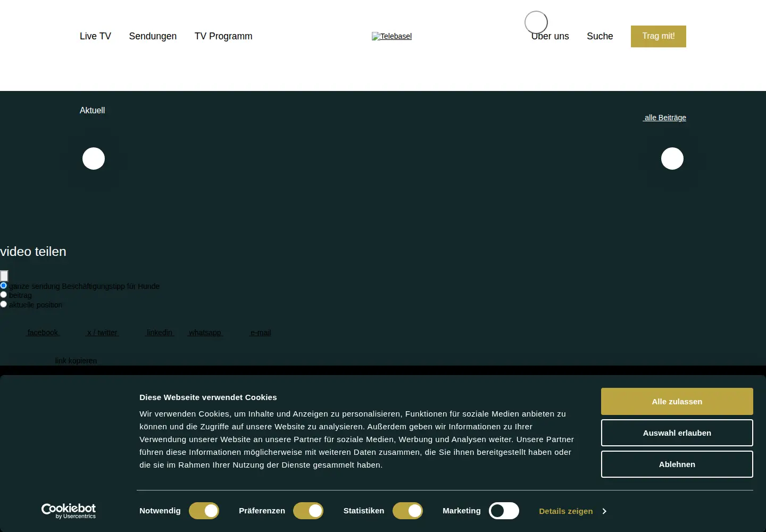Click the Aktuell heading
This screenshot has width=766, height=532.
pos(93,110)
